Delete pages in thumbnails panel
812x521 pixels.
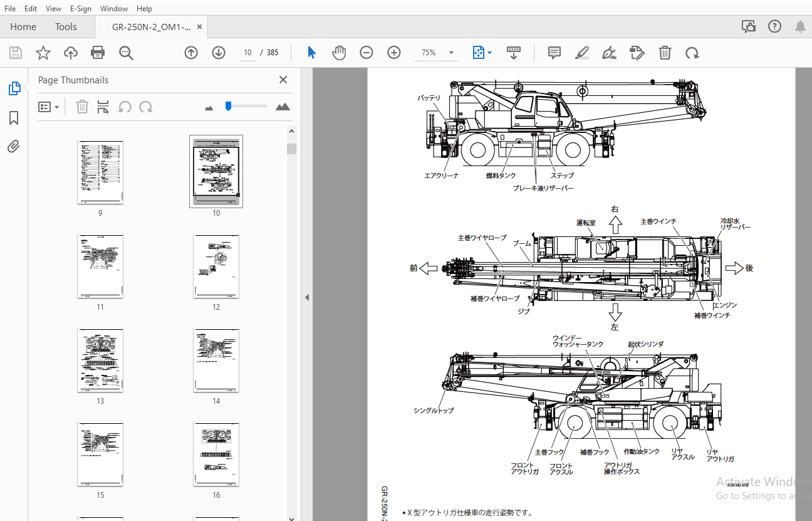[82, 107]
